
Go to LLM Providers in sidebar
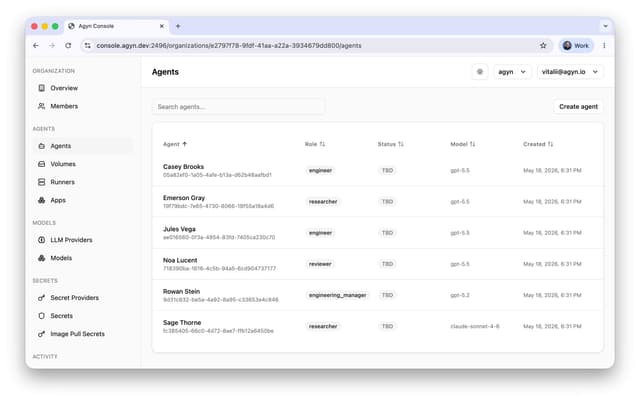71,240
